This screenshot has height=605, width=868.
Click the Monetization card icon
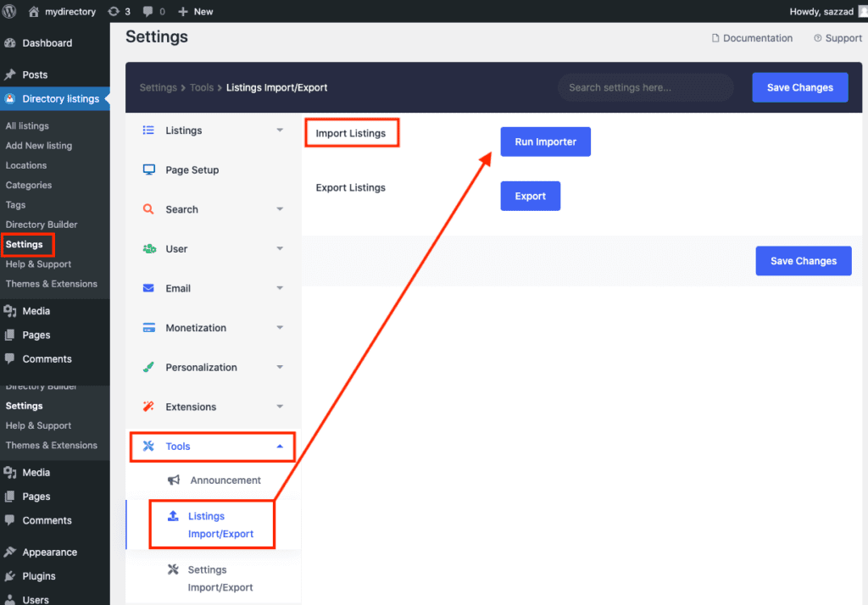click(149, 328)
